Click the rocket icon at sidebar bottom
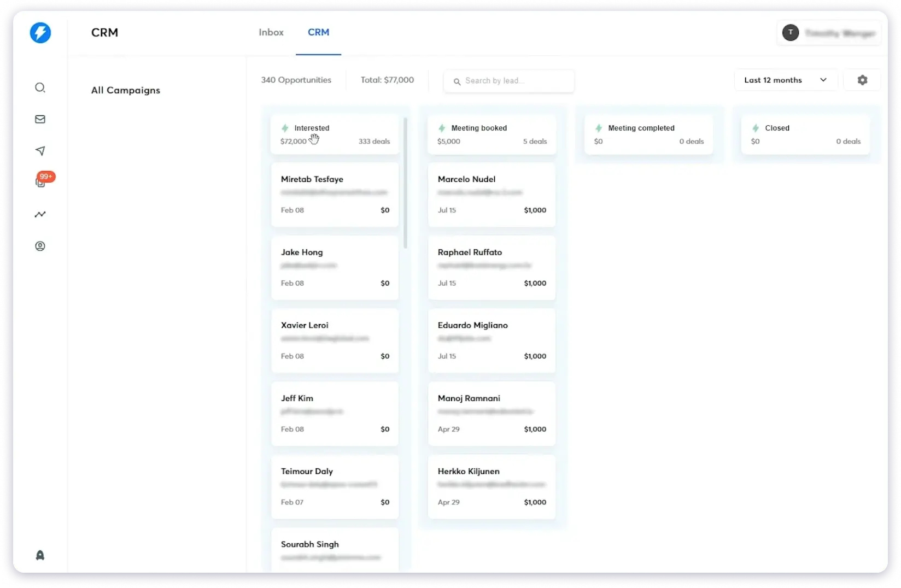The image size is (901, 588). 40,555
